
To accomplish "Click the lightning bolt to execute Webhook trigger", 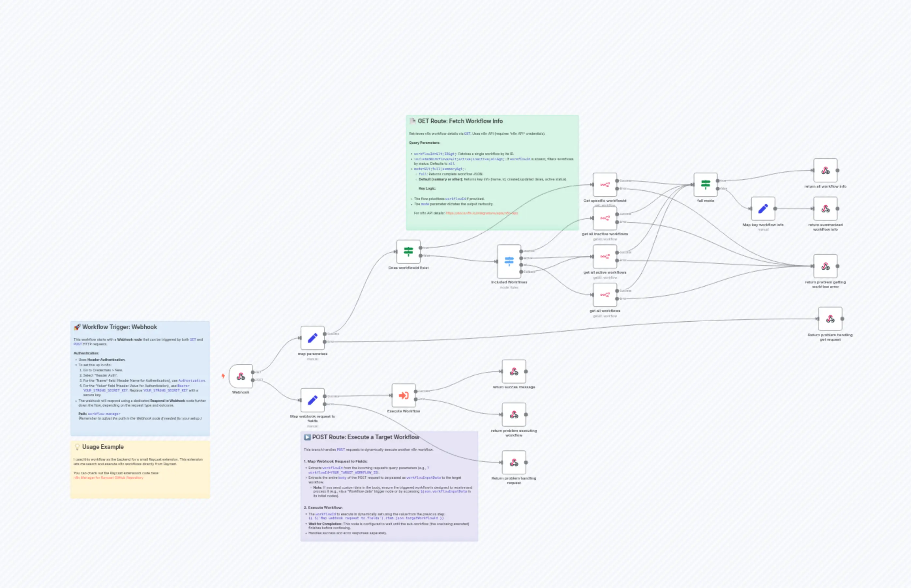I will click(x=223, y=376).
